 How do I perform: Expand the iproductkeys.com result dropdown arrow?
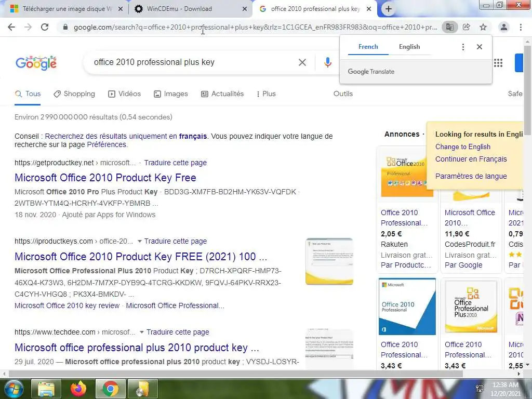pyautogui.click(x=139, y=241)
